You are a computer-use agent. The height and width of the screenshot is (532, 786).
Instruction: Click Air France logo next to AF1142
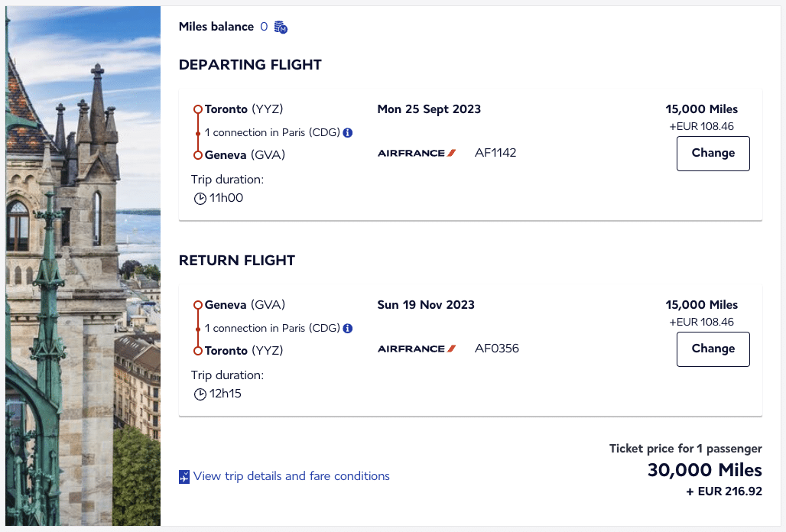pyautogui.click(x=417, y=153)
